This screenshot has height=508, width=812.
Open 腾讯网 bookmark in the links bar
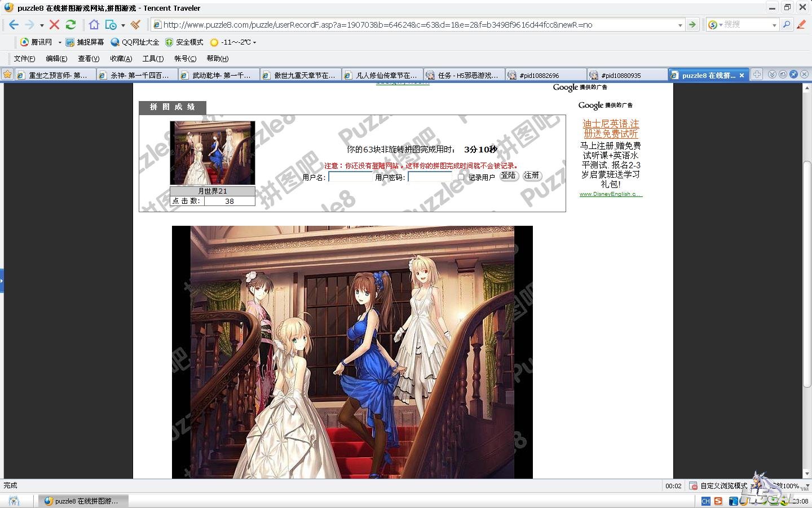[36, 42]
